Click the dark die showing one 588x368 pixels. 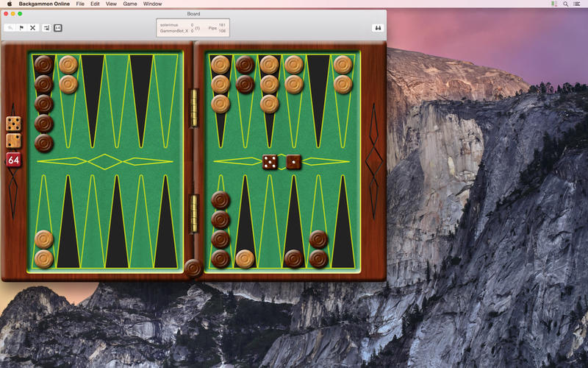[x=293, y=161]
